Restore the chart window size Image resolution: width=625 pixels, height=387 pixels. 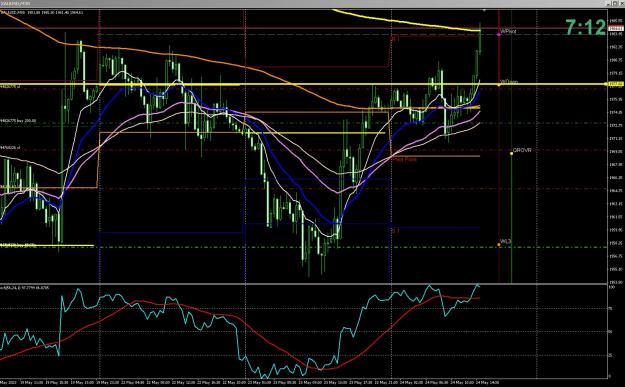point(614,3)
